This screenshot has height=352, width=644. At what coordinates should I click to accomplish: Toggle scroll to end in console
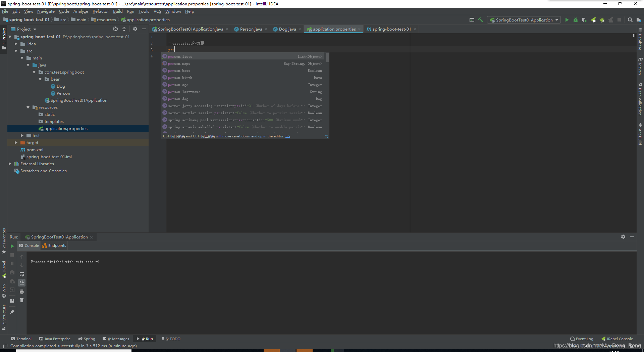[x=22, y=283]
